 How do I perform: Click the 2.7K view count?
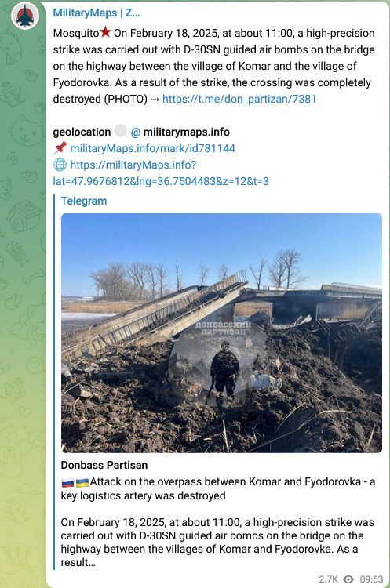(329, 579)
